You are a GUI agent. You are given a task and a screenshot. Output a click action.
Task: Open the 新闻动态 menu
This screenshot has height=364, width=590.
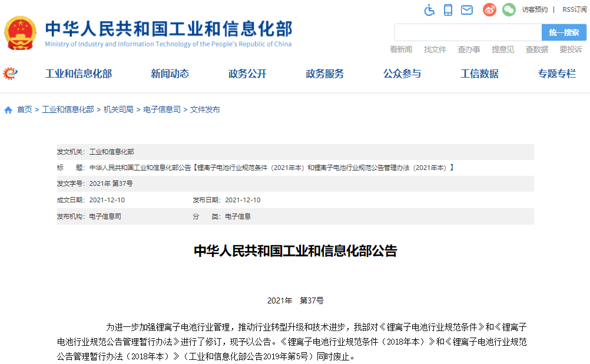(x=170, y=74)
